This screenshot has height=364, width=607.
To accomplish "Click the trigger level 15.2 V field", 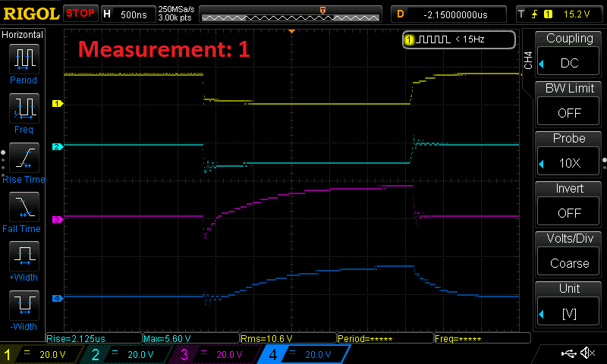I will pyautogui.click(x=577, y=14).
